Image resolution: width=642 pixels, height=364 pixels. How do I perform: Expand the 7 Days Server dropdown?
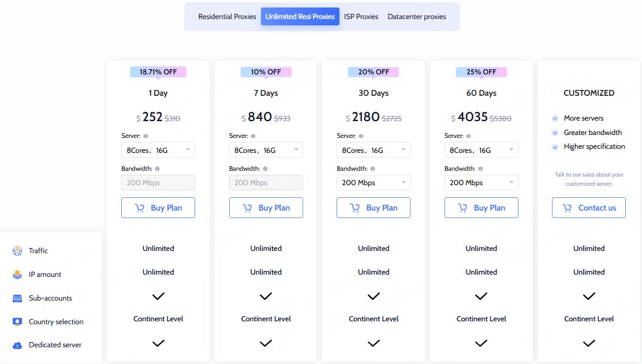266,149
